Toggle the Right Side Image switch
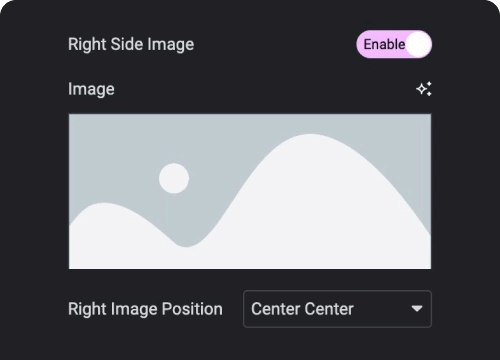 click(x=394, y=44)
